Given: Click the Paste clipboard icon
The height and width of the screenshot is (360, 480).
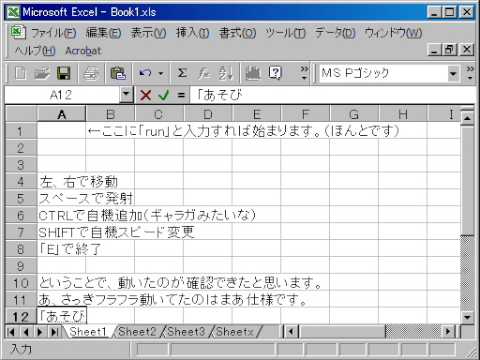Looking at the screenshot, I should [x=118, y=73].
